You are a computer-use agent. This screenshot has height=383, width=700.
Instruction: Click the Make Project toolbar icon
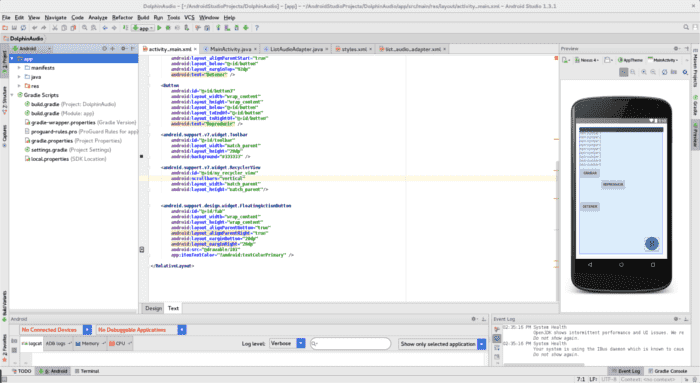(x=125, y=28)
